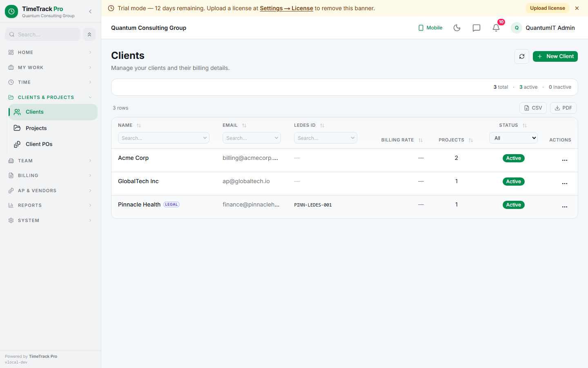Expand the Home menu section
588x368 pixels.
pos(50,52)
